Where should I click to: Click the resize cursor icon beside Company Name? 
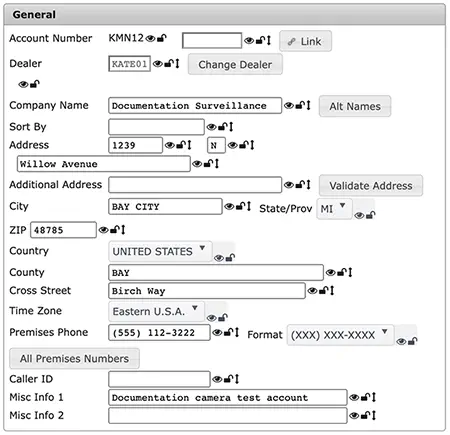pos(309,105)
